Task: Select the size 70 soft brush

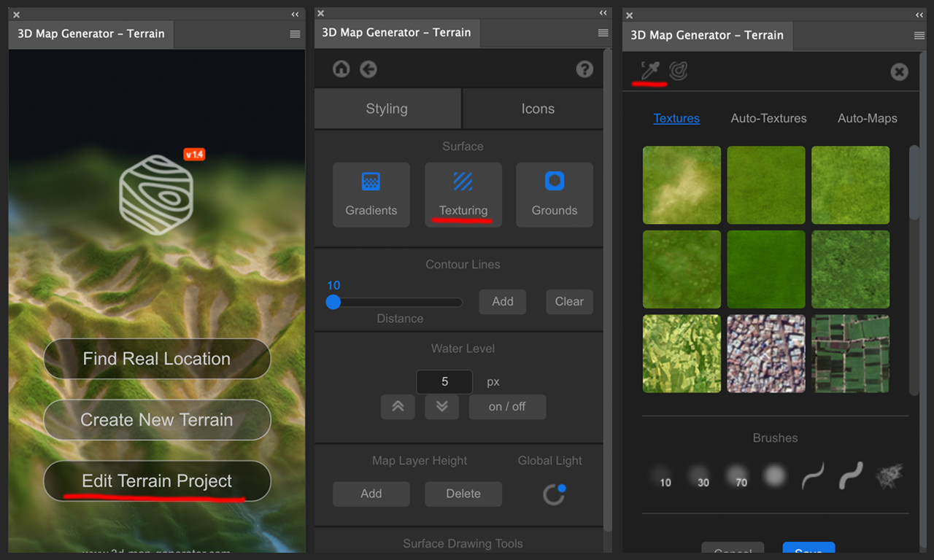Action: [x=737, y=477]
